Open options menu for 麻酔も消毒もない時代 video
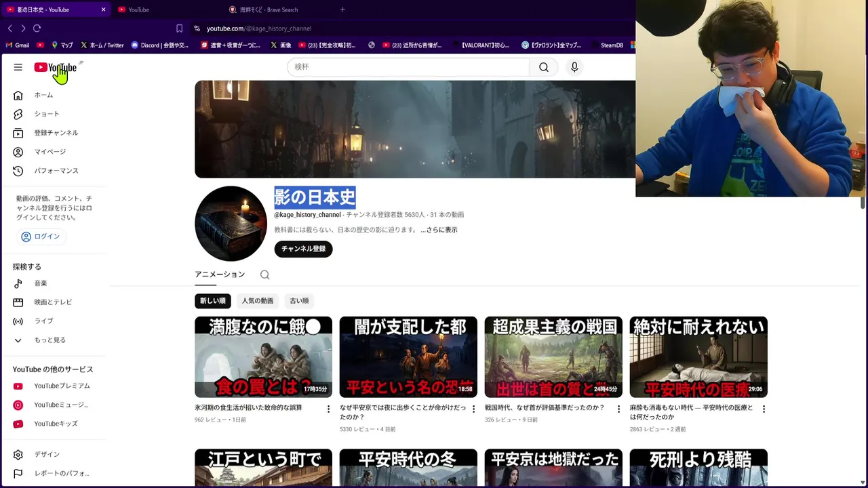The height and width of the screenshot is (488, 868). [764, 409]
